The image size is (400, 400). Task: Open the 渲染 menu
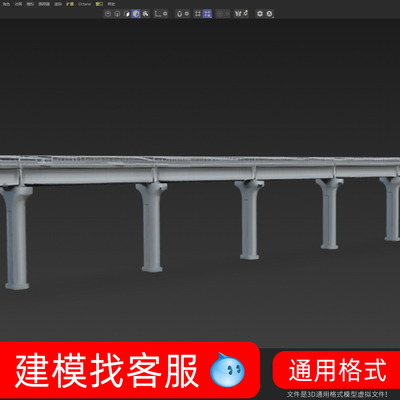58,4
